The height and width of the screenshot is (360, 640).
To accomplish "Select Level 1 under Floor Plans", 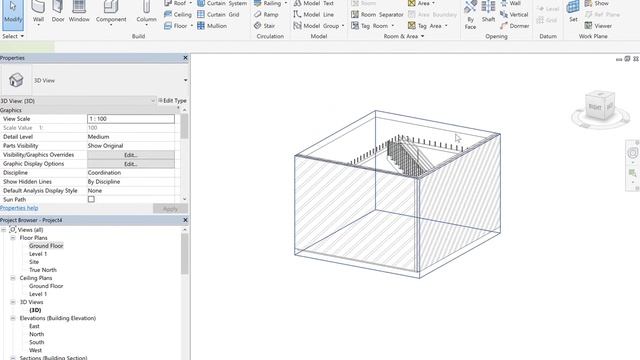I will [38, 254].
